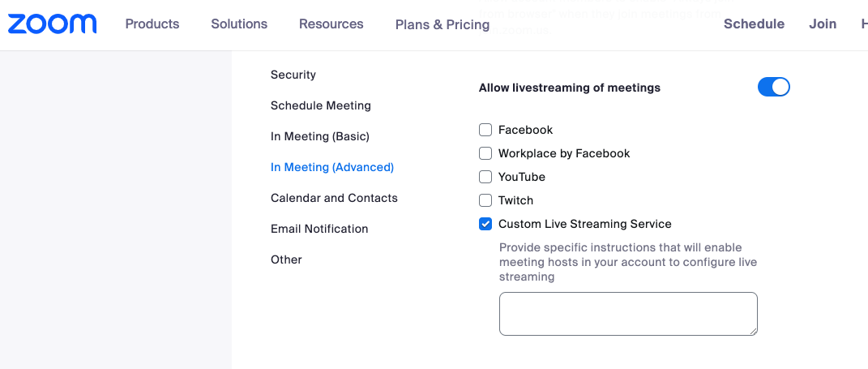The width and height of the screenshot is (868, 369).
Task: Go to Email Notification settings
Action: [319, 229]
